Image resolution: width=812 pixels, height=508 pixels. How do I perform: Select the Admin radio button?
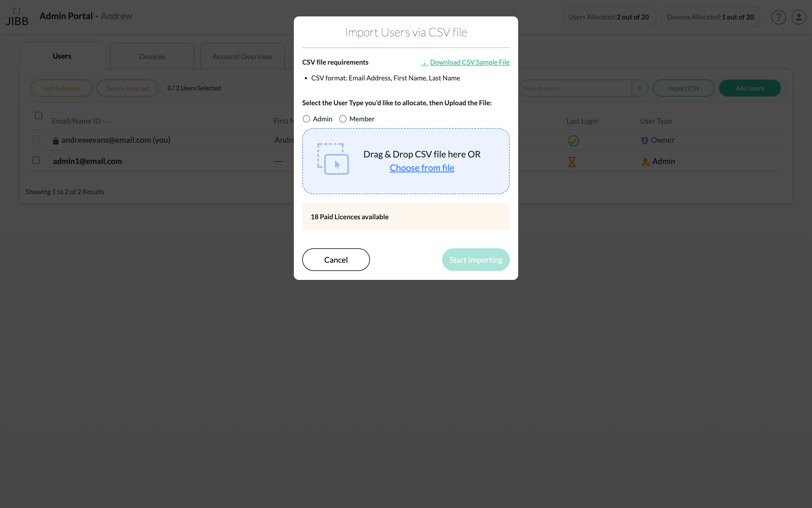306,119
